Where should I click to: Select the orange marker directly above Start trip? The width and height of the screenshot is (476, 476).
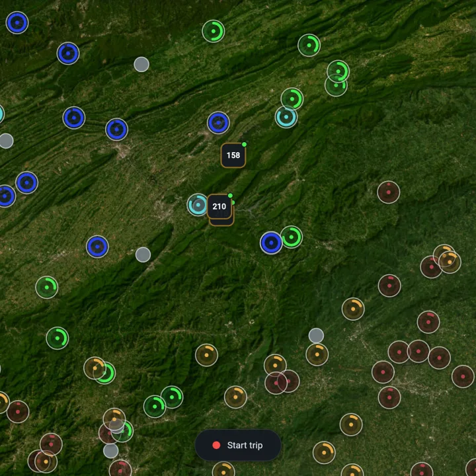[x=235, y=397]
